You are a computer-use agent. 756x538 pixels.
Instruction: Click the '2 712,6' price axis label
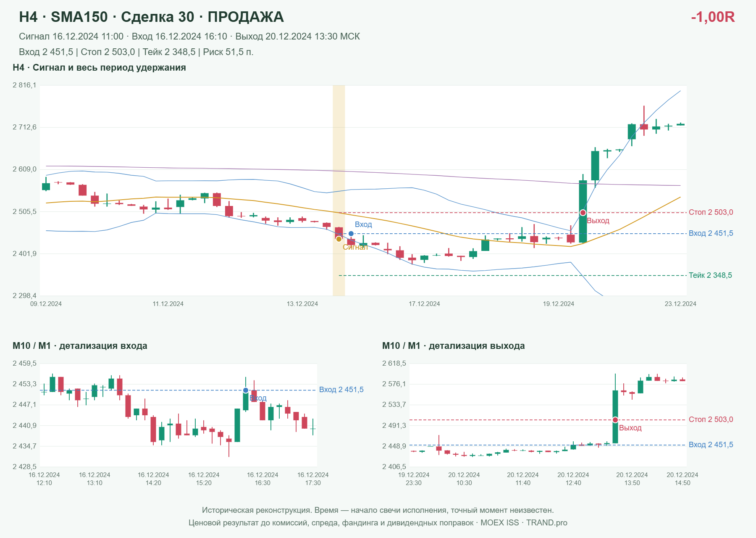click(24, 127)
